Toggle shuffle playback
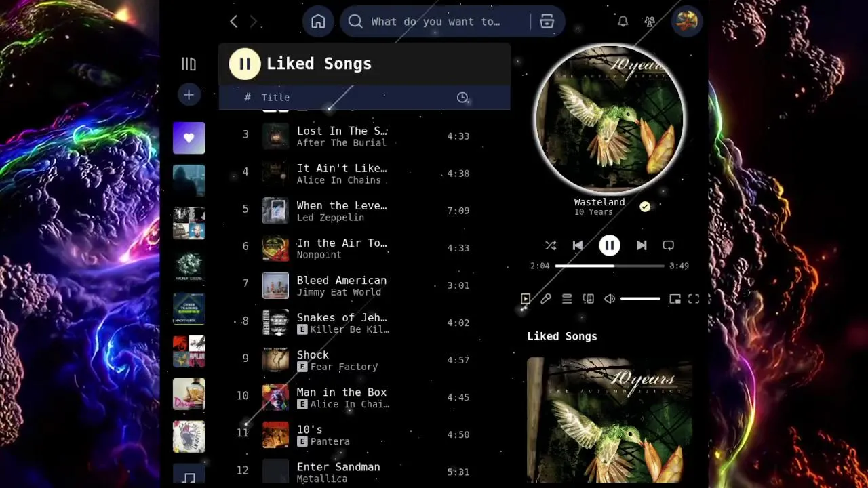The image size is (868, 488). [551, 245]
